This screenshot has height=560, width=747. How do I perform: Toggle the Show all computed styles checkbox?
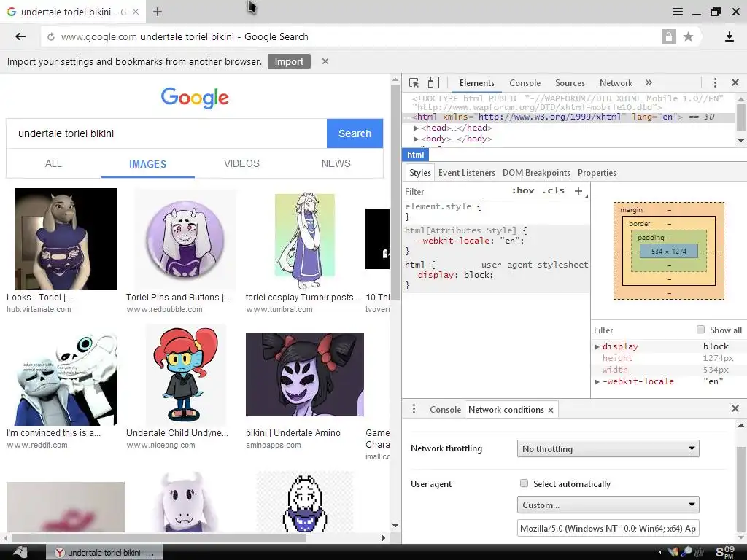(700, 330)
